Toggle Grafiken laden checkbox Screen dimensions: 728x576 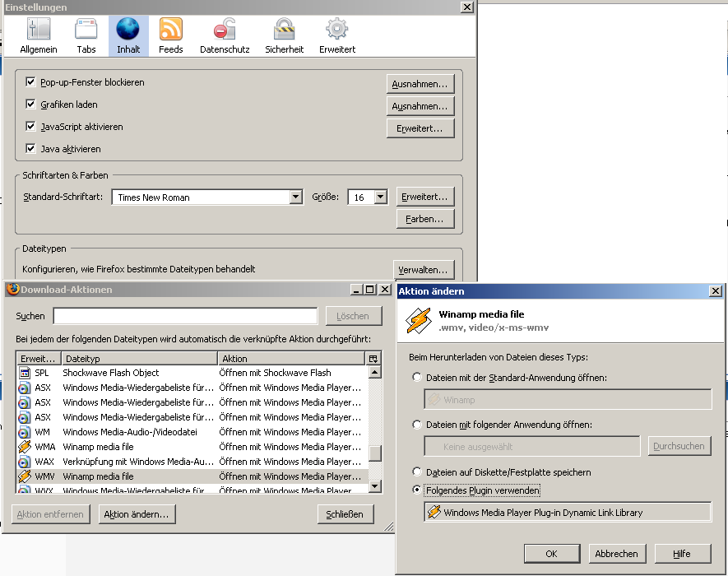(x=30, y=104)
